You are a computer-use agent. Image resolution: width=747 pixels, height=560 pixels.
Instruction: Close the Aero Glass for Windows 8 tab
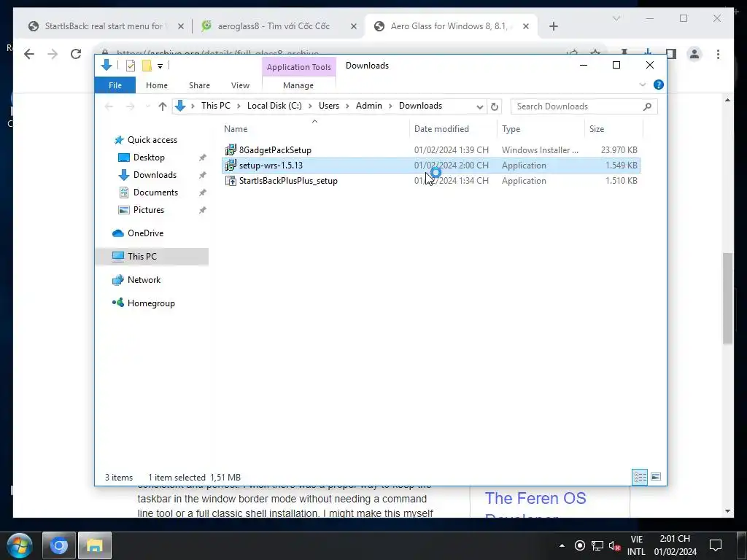coord(526,27)
